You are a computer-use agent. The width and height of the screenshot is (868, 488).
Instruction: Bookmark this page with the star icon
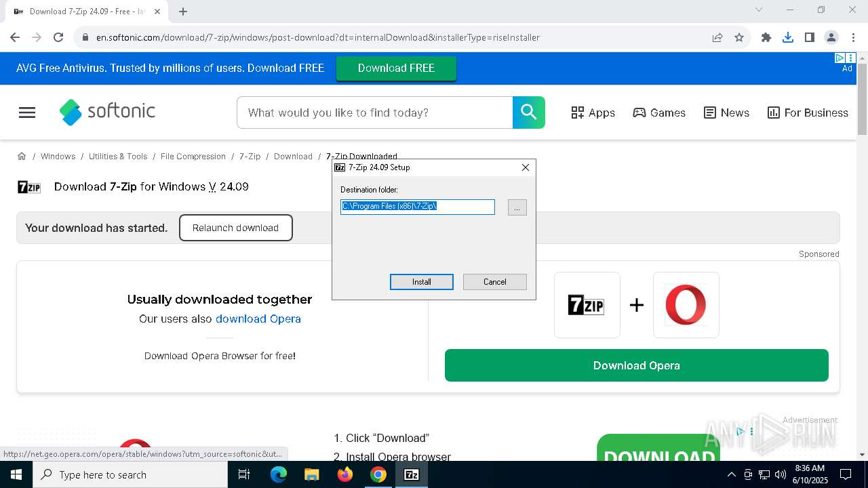tap(739, 37)
